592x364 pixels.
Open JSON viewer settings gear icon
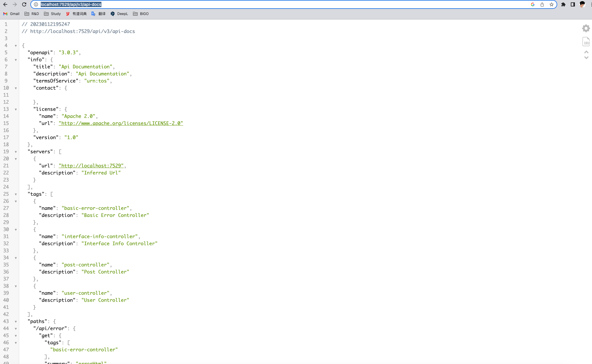(x=586, y=28)
